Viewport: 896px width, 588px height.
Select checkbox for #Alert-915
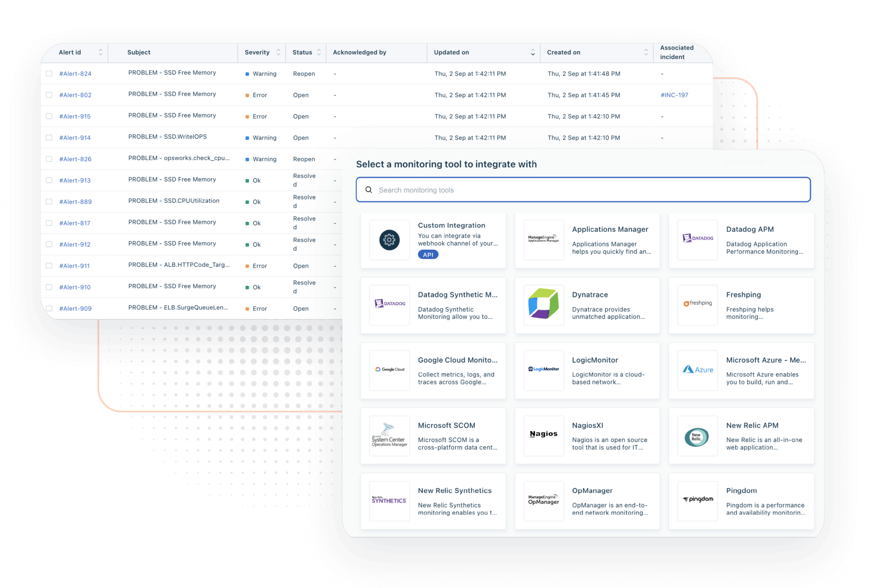(49, 116)
